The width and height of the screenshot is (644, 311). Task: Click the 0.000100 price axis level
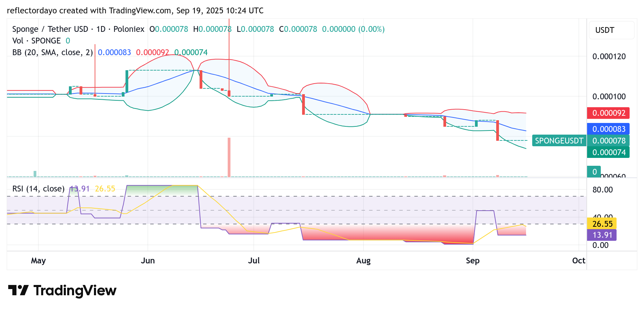tap(609, 97)
